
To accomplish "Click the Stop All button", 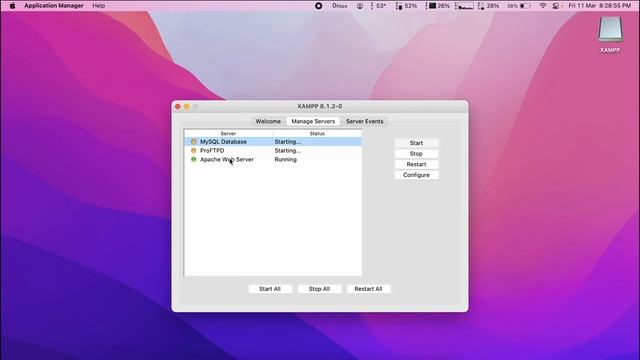I will [x=319, y=289].
